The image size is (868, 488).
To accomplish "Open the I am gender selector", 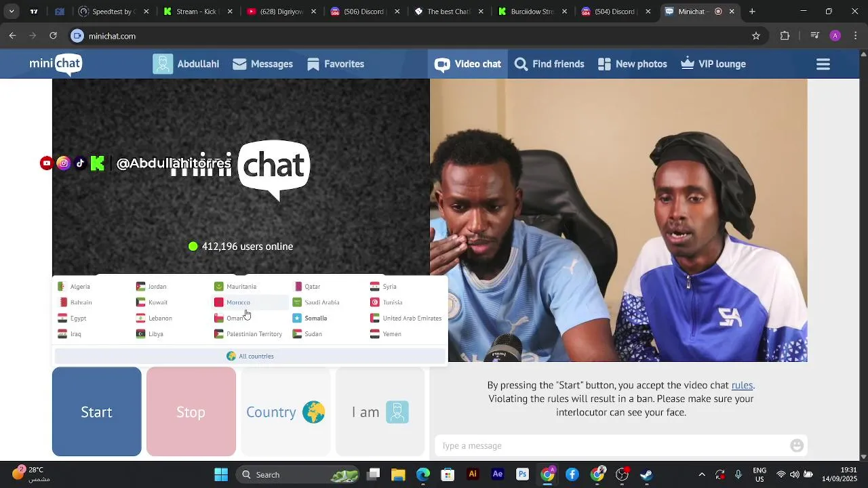I will (380, 412).
